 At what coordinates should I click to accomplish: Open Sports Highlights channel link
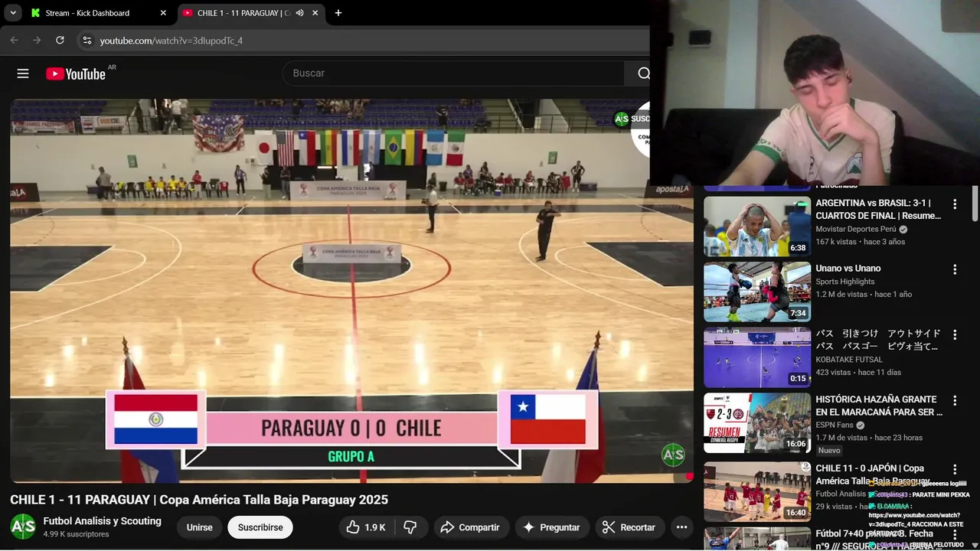coord(848,282)
